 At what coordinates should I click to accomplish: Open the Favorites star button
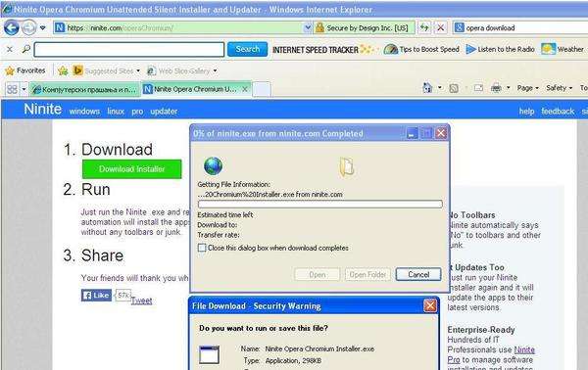click(25, 70)
